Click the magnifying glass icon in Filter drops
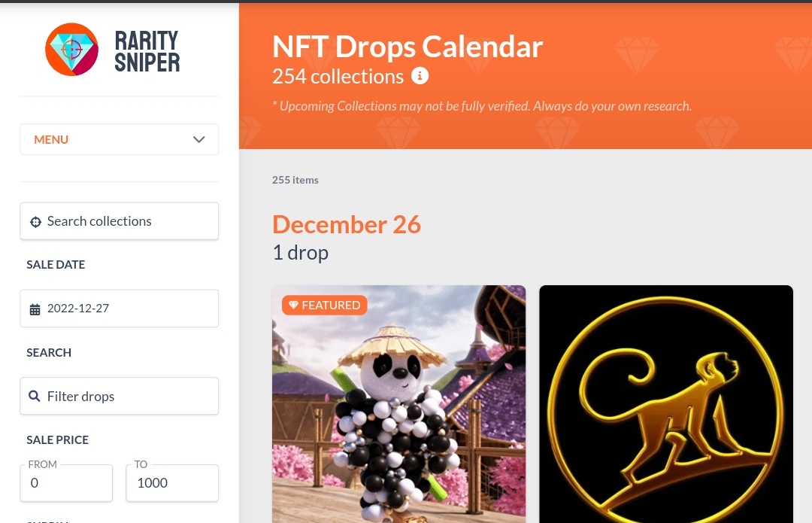 pos(35,396)
